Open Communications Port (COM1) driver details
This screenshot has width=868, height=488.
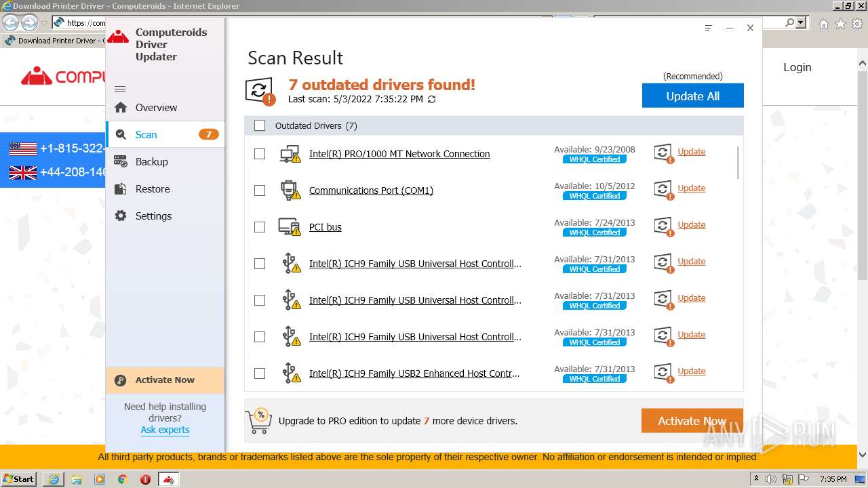click(x=371, y=190)
